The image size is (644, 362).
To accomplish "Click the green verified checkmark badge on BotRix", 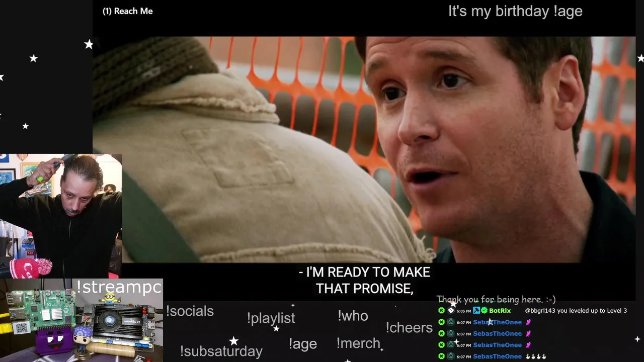I will (x=484, y=311).
